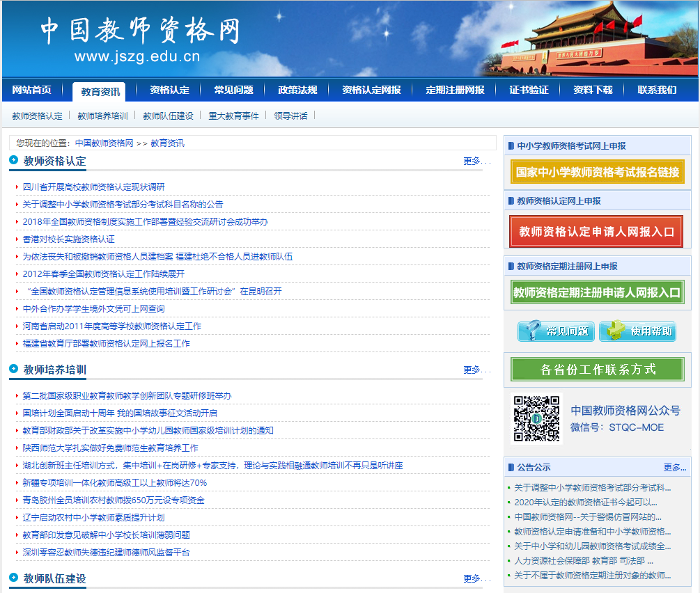Open article 辽宁启动农村中小学教师素质提升计划

(94, 518)
